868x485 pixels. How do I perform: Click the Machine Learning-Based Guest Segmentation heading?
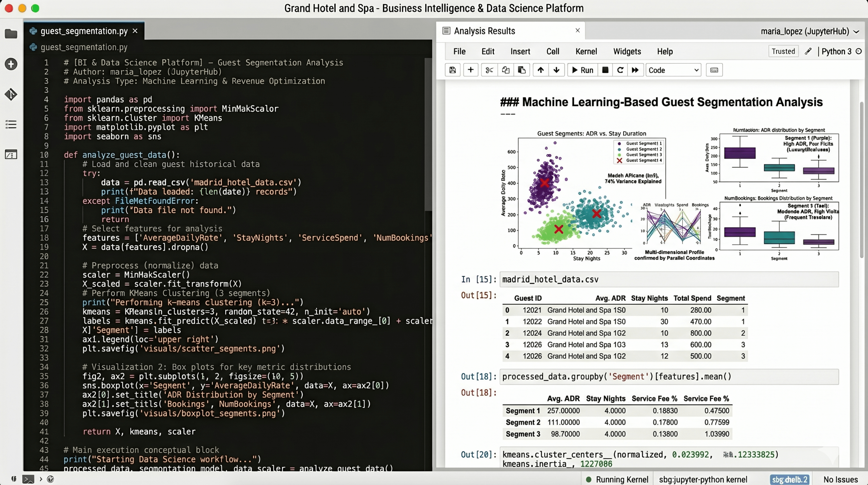(661, 102)
